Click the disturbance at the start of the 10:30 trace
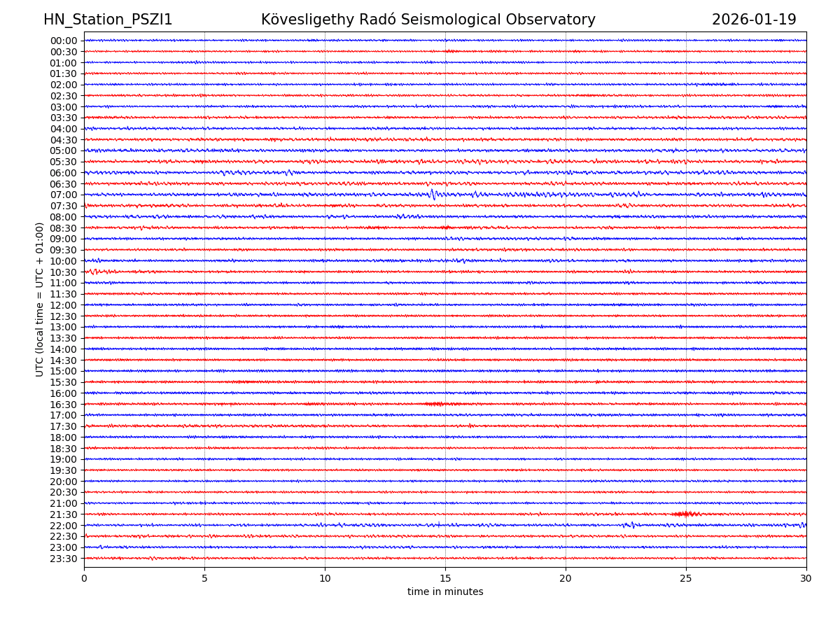Screen dimensions: 840x630 click(93, 272)
